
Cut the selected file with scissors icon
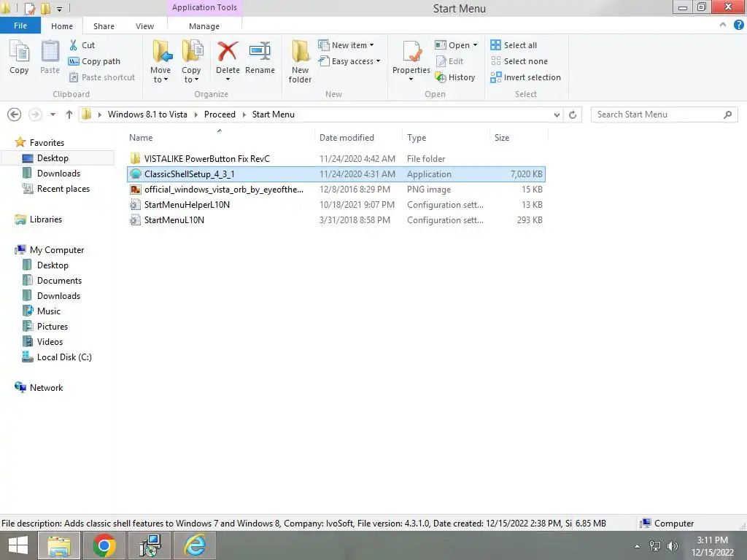[82, 45]
